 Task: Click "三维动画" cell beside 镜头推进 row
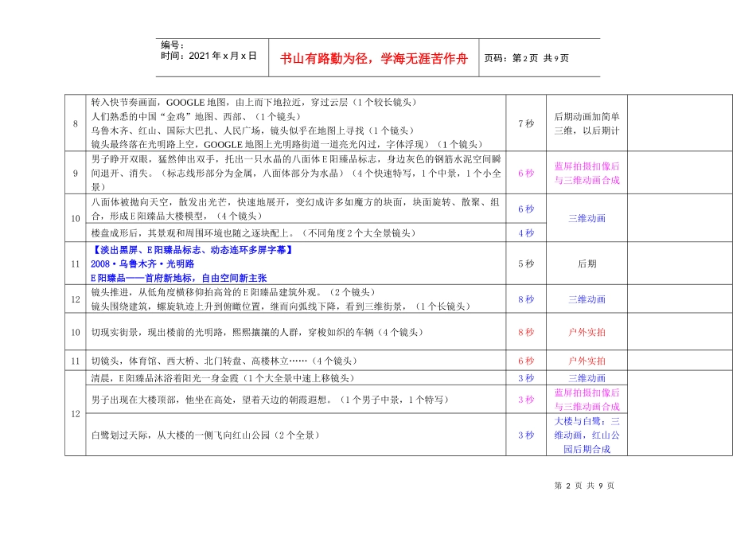586,299
